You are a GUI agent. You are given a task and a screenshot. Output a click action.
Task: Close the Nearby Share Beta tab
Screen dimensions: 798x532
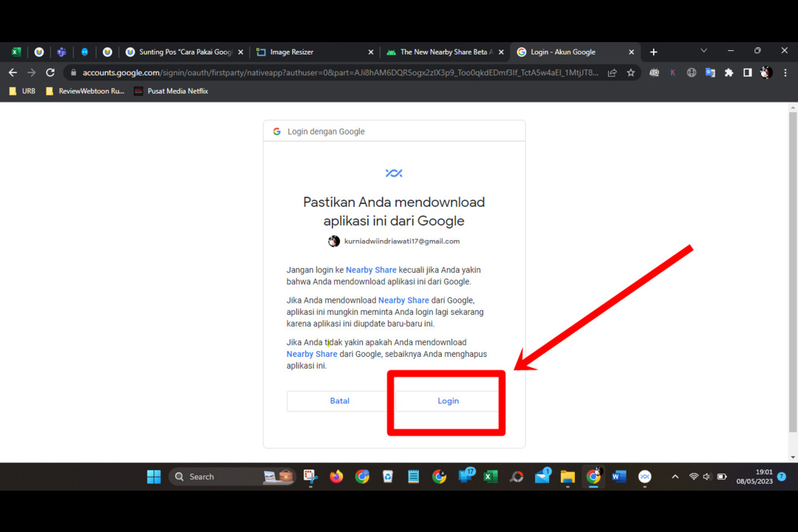pyautogui.click(x=501, y=52)
